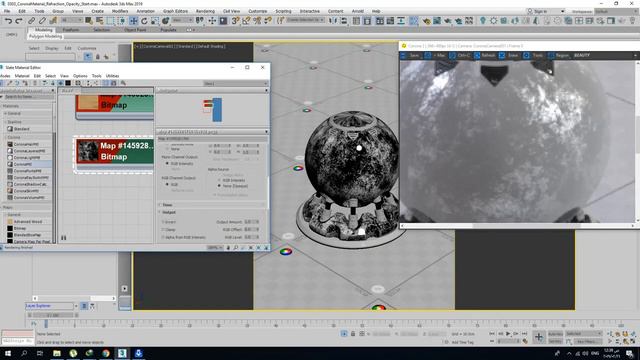Click Refresh in the Corona frame buffer
The height and width of the screenshot is (360, 640).
484,55
